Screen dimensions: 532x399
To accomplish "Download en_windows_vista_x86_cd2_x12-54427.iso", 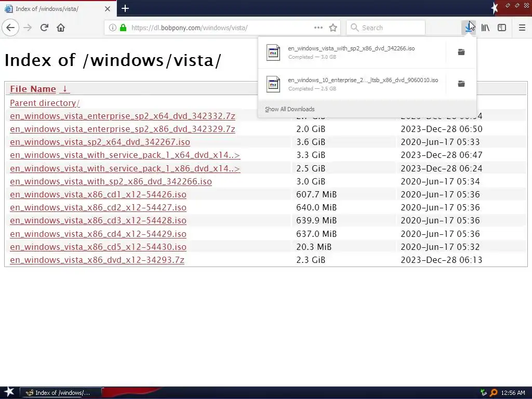I will (x=98, y=207).
